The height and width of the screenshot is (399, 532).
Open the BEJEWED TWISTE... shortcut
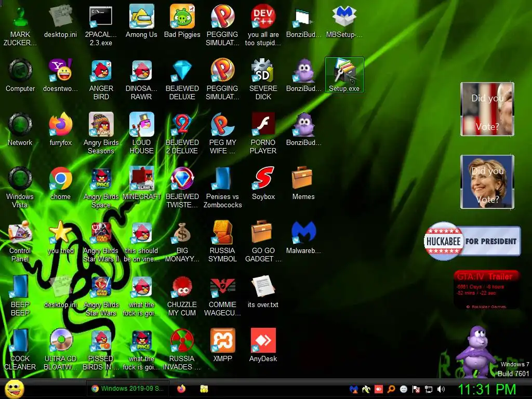(182, 187)
